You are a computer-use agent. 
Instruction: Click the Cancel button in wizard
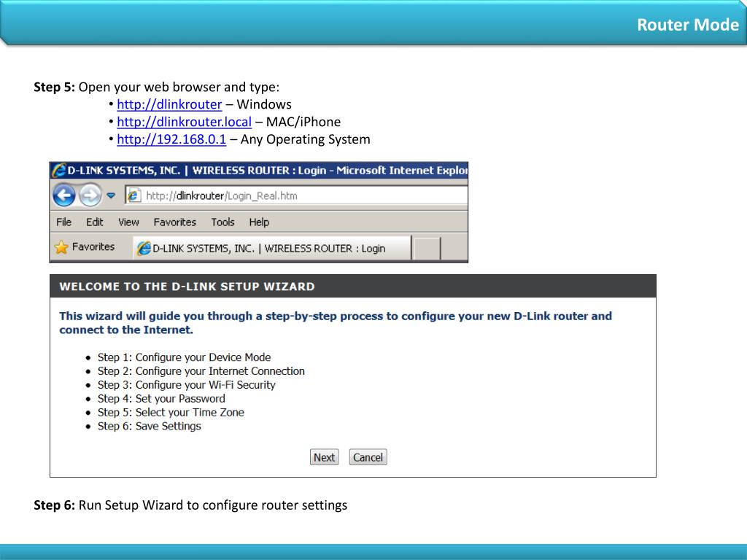(368, 457)
